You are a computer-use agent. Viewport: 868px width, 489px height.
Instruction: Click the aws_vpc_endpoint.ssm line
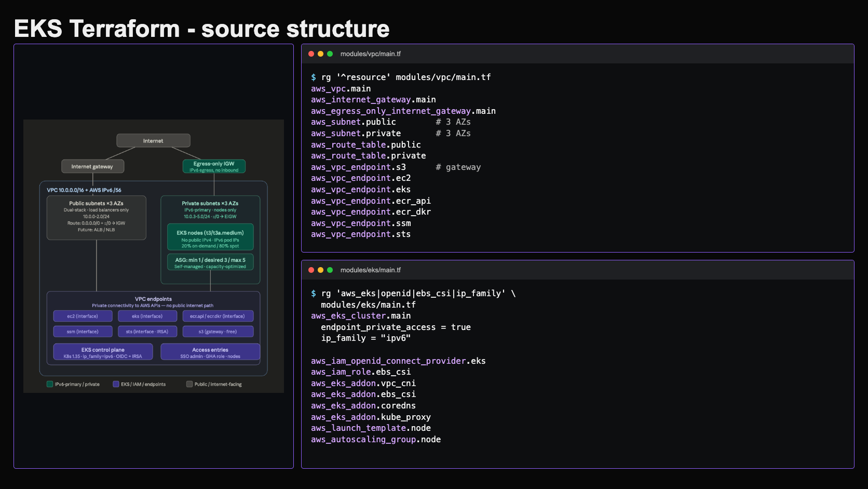[x=361, y=223]
